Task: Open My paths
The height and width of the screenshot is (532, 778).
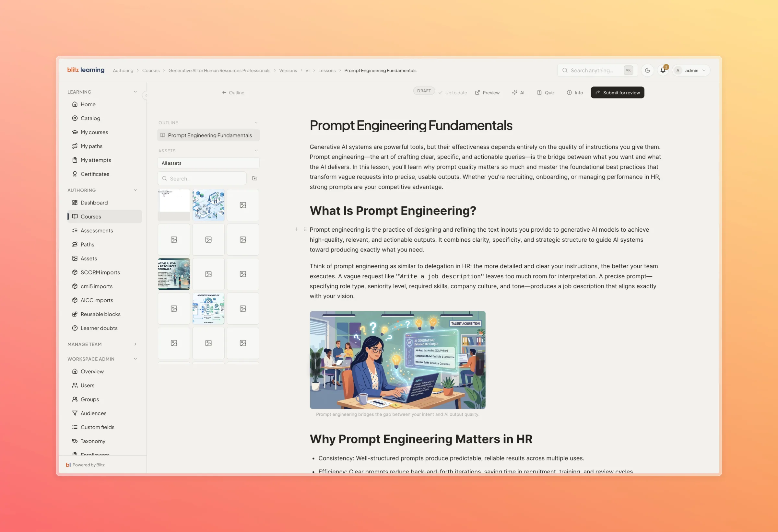Action: [x=105, y=146]
